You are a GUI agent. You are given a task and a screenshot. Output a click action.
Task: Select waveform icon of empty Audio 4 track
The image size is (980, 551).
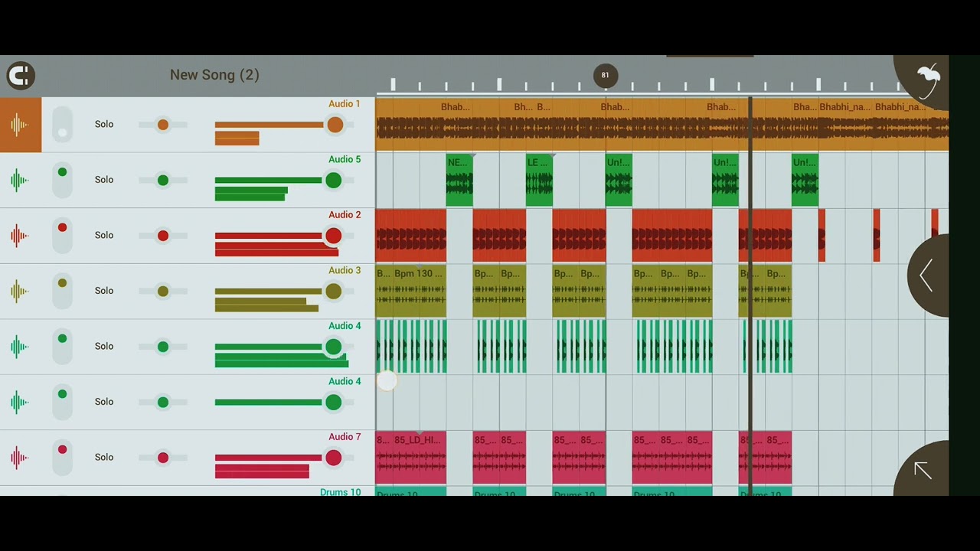coord(20,402)
